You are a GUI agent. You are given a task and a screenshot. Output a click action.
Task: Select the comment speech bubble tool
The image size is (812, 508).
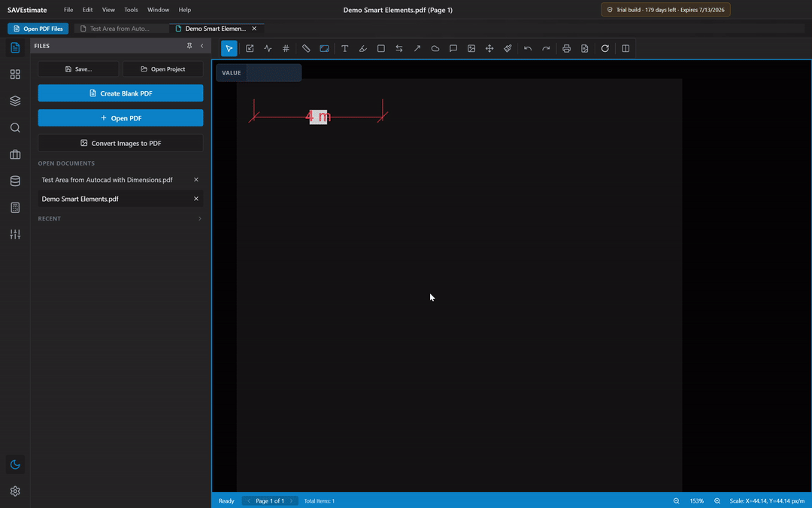(x=453, y=48)
